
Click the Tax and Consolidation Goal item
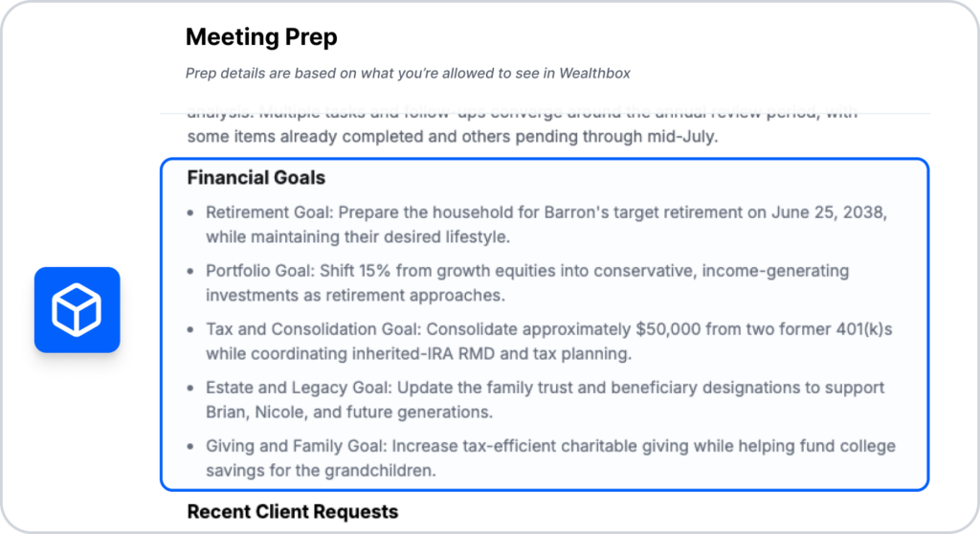tap(548, 342)
